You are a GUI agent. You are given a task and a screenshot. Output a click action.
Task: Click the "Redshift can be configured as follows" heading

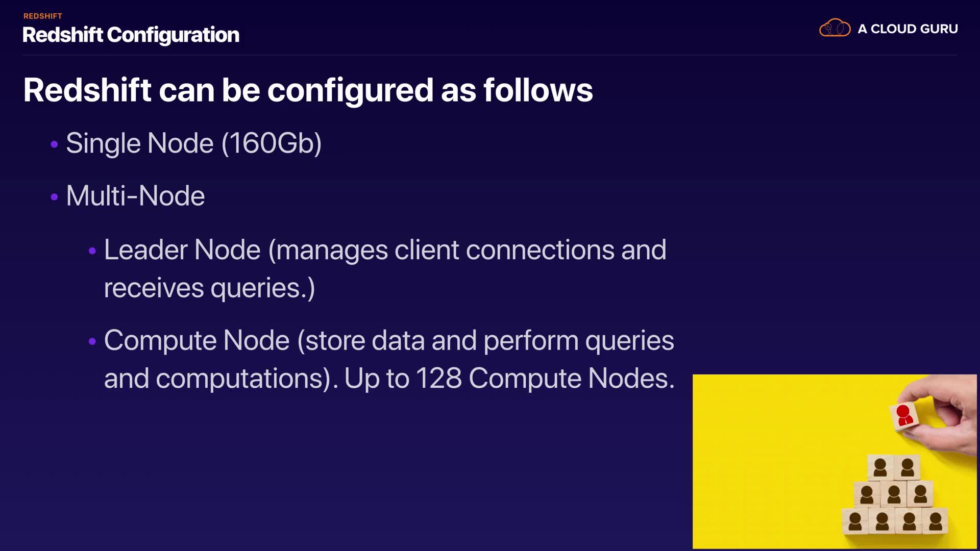pyautogui.click(x=308, y=90)
